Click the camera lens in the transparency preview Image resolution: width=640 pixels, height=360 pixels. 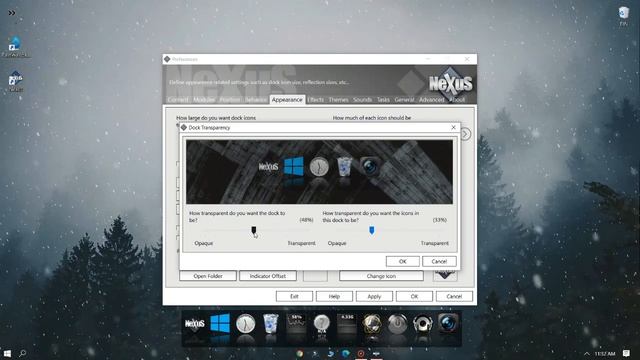pyautogui.click(x=370, y=167)
